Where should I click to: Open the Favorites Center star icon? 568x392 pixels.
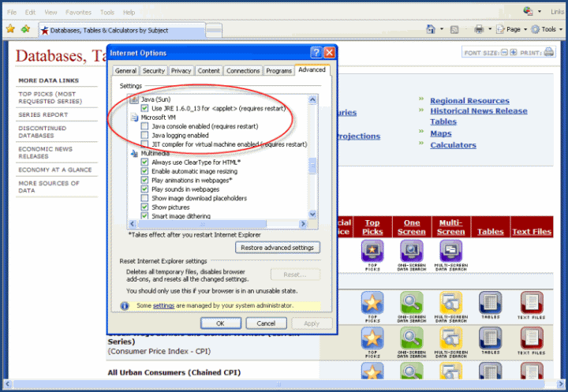(10, 28)
